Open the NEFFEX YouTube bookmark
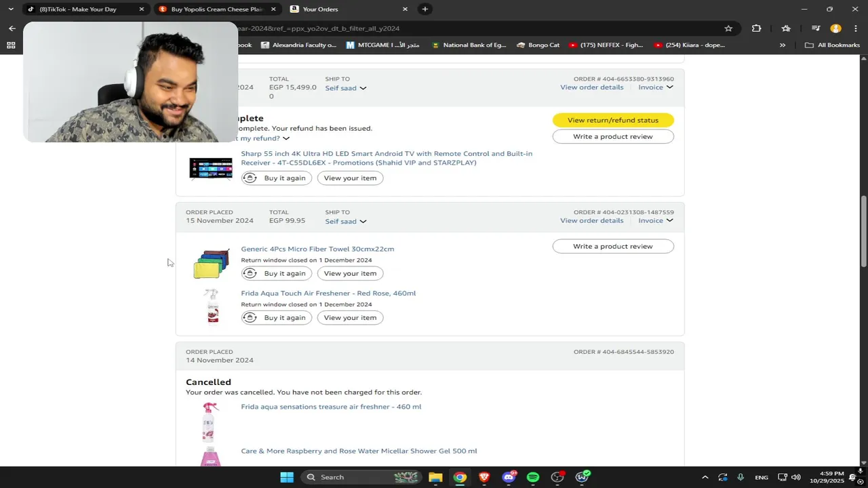 coord(606,45)
